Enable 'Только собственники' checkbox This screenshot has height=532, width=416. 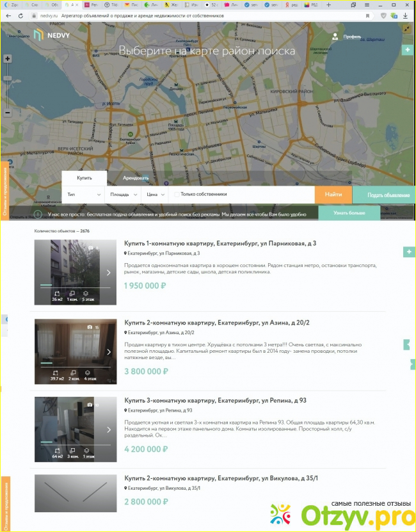(177, 194)
